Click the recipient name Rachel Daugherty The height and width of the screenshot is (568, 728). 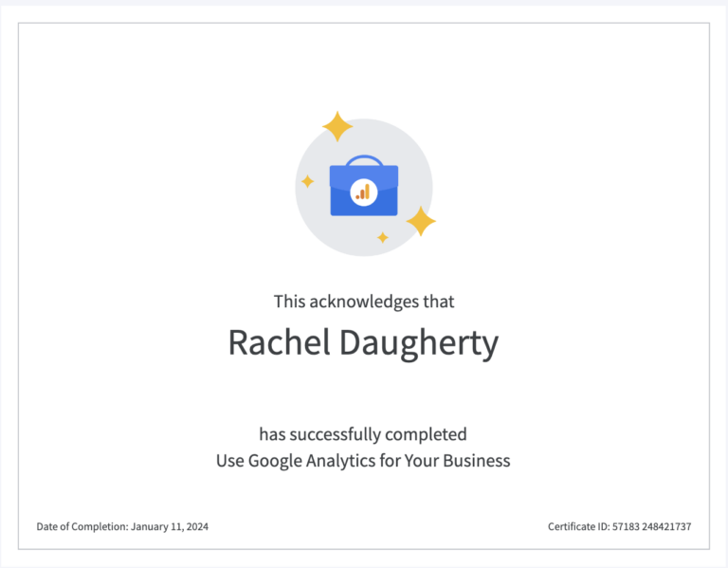(364, 342)
